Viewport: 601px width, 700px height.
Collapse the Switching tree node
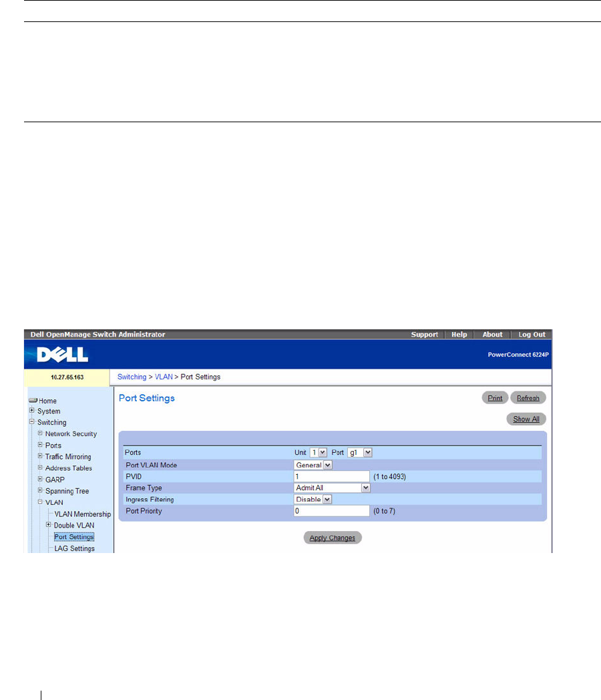coord(31,421)
